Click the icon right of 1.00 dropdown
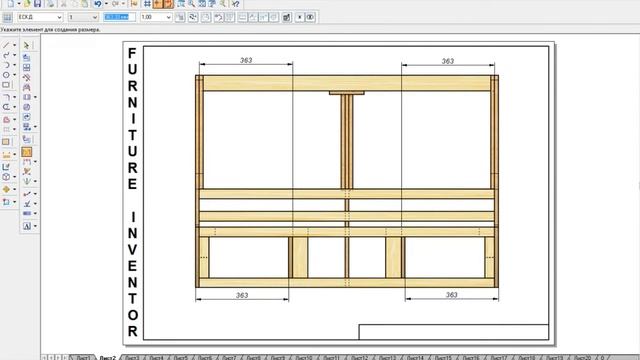The height and width of the screenshot is (360, 640). 180,17
